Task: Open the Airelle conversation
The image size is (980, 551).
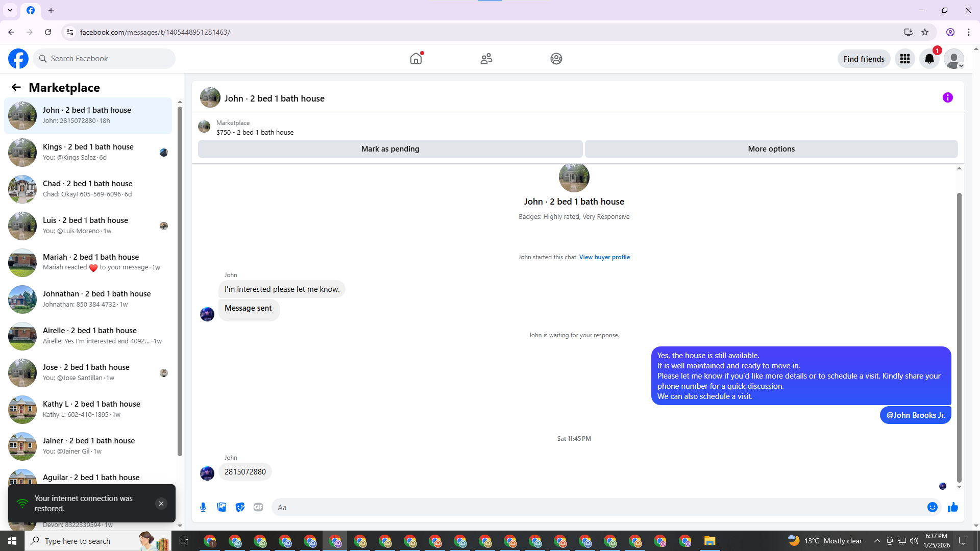Action: (88, 336)
